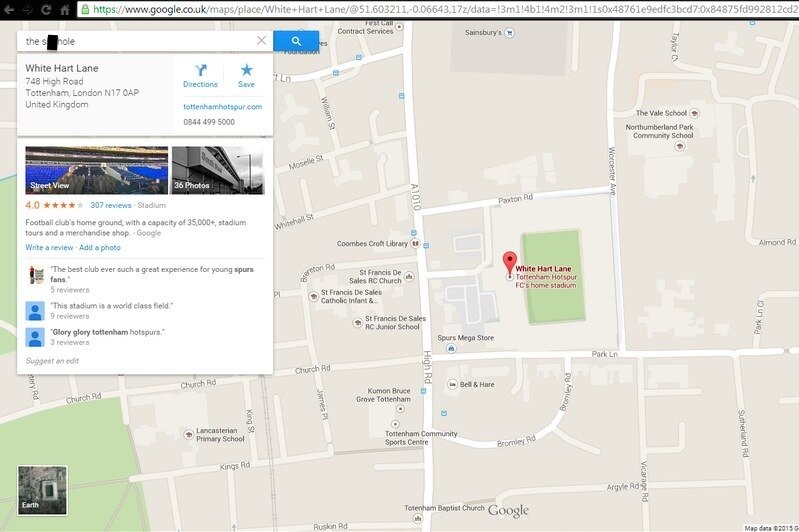
Task: Click the Paxton Rd street label
Action: click(515, 199)
